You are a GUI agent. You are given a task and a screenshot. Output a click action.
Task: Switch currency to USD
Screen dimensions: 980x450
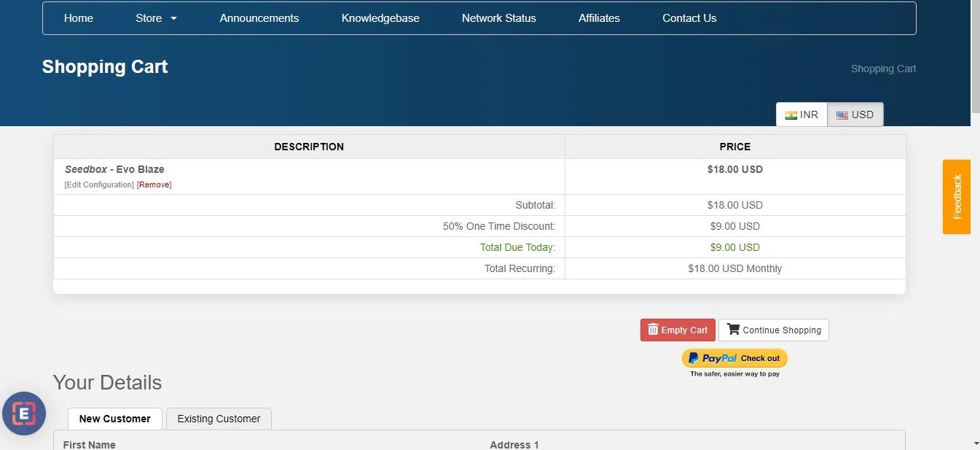(x=855, y=115)
